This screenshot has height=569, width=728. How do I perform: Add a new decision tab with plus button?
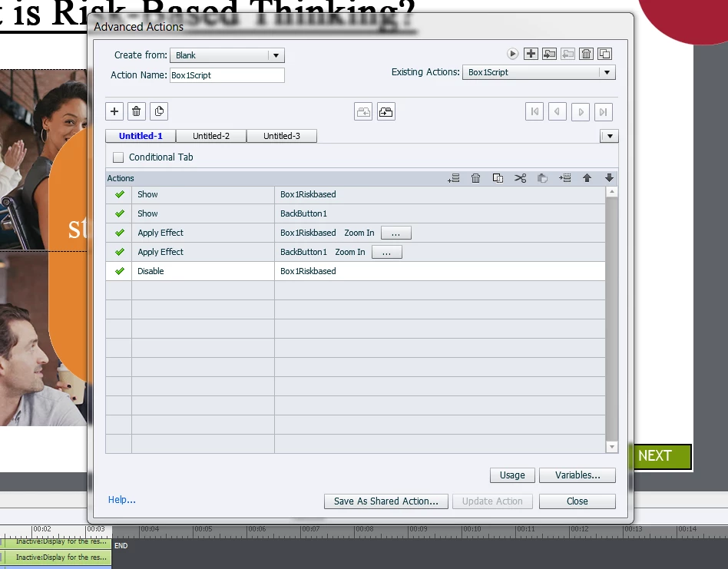[x=114, y=111]
